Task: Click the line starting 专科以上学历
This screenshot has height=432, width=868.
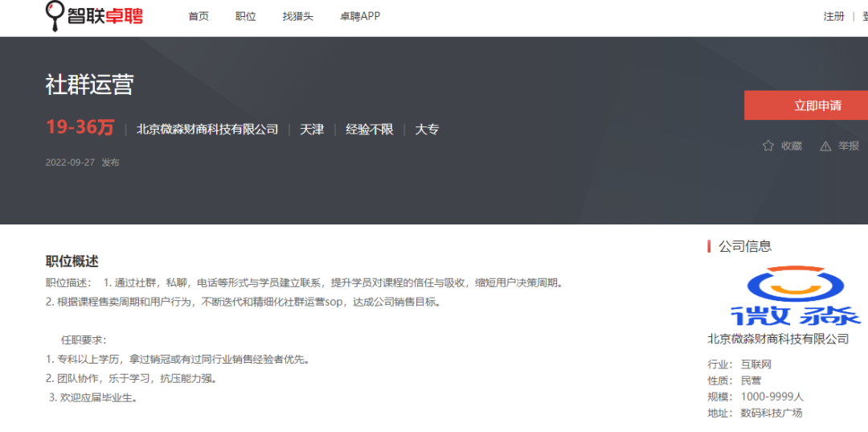Action: [x=177, y=360]
